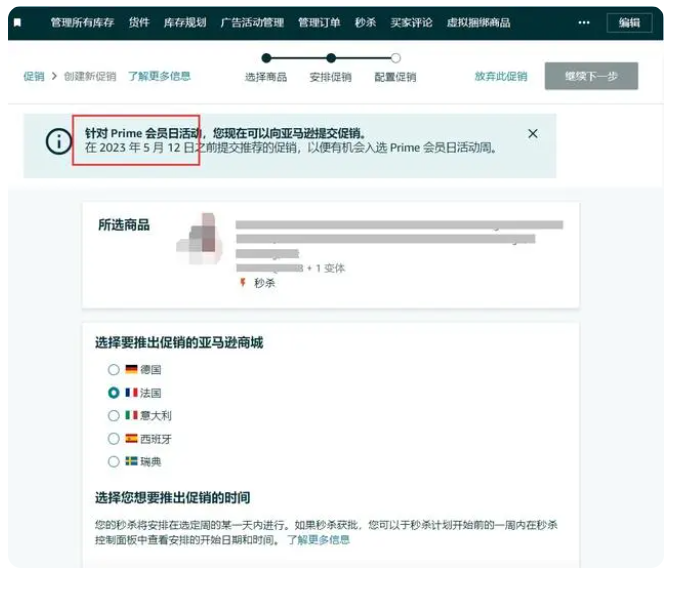The height and width of the screenshot is (598, 677).
Task: Click the 选择商品 step marker
Action: 266,59
